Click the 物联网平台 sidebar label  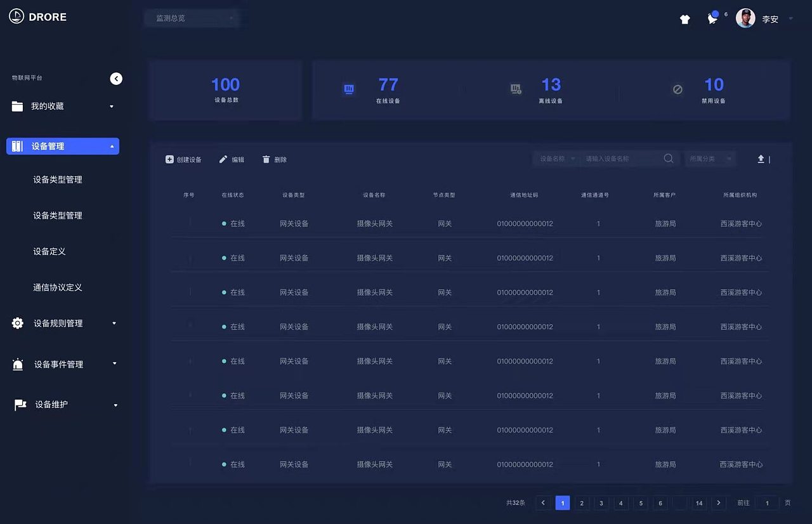click(27, 78)
